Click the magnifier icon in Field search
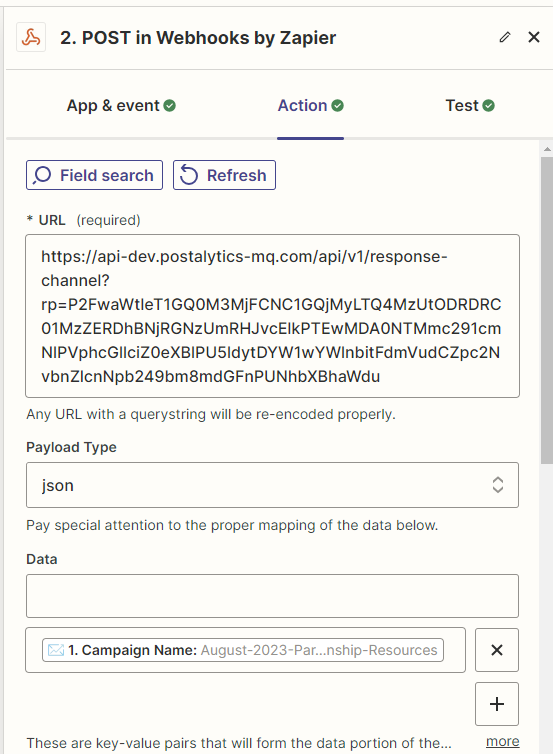 (42, 175)
